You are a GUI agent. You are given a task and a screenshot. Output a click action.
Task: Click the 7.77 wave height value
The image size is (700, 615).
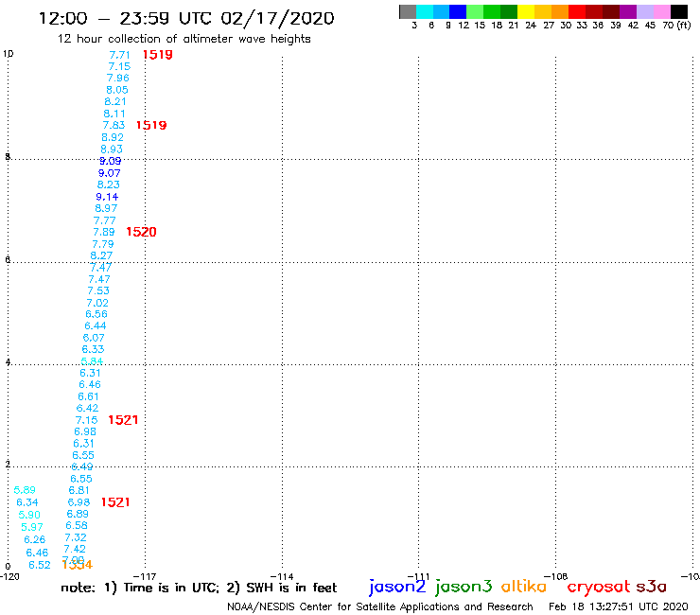click(105, 220)
